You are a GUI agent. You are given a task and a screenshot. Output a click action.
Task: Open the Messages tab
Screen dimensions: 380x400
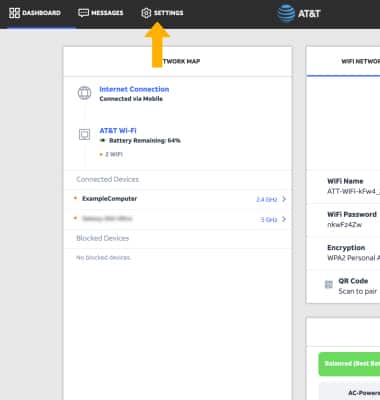point(101,13)
